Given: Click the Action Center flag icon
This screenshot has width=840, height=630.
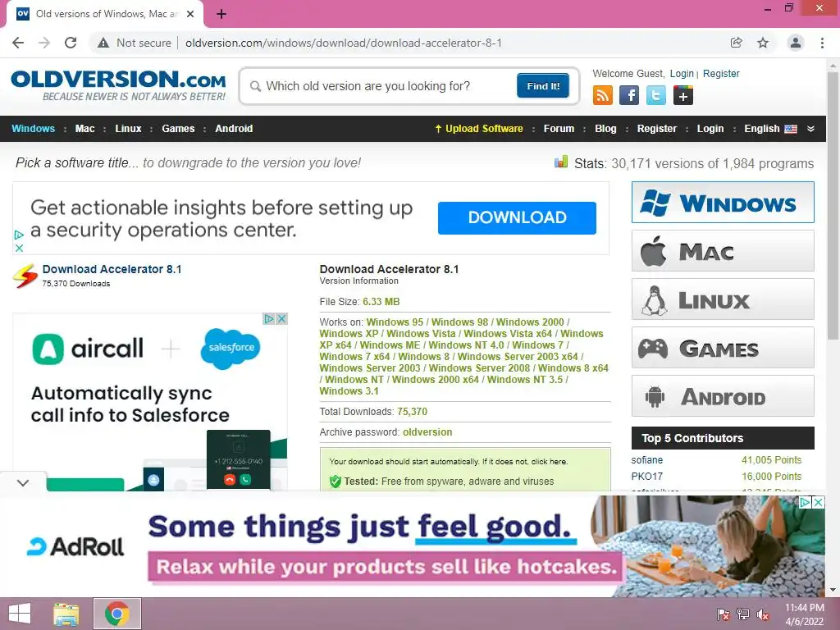Looking at the screenshot, I should (x=724, y=614).
